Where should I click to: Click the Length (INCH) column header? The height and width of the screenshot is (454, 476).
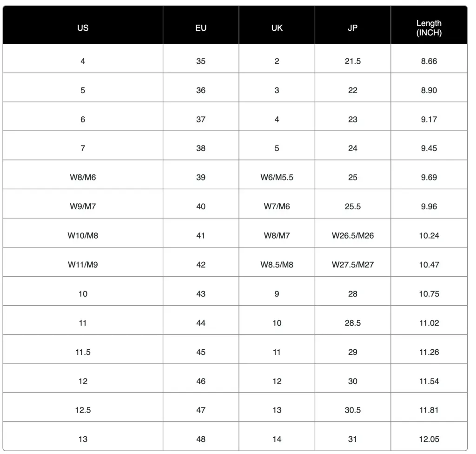pyautogui.click(x=429, y=28)
